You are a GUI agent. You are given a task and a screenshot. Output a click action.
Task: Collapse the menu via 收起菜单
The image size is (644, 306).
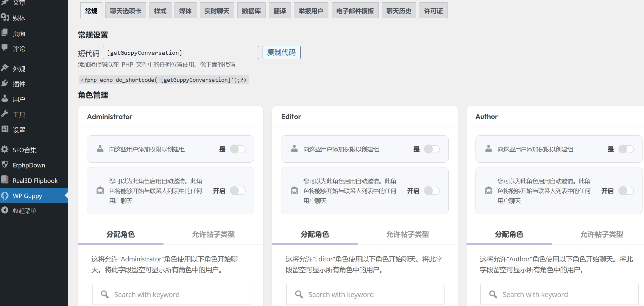[x=24, y=211]
